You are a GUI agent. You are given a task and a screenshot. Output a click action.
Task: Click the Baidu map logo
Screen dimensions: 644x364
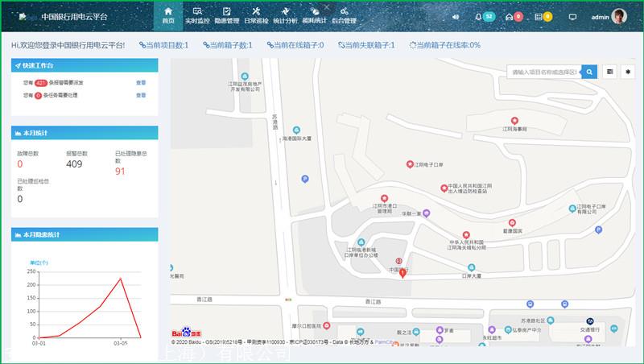click(x=187, y=333)
